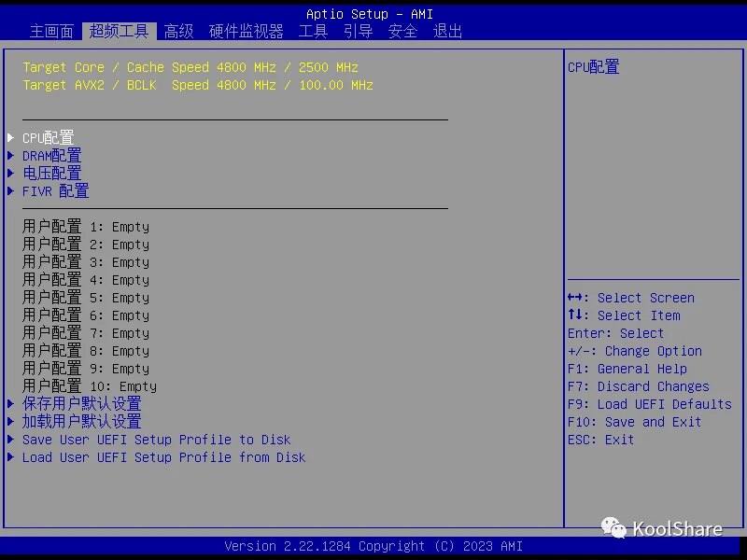This screenshot has height=560, width=747.
Task: Click the 用户配置 4: Empty row
Action: 86,280
